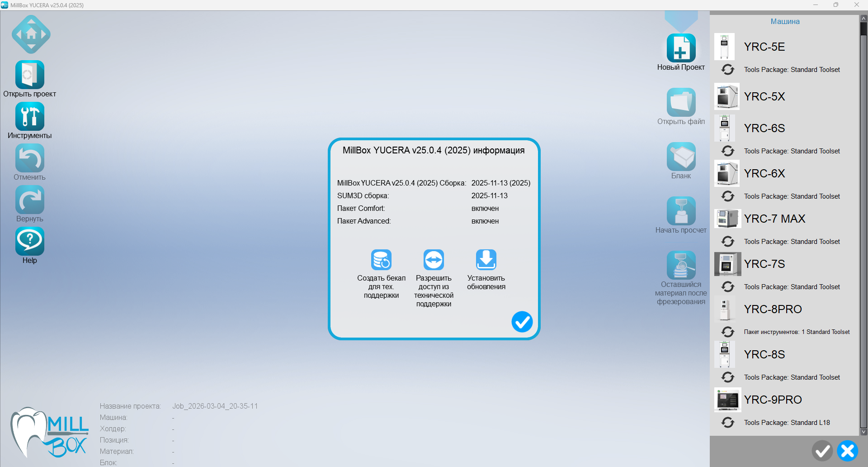Confirm info dialog with blue checkmark
The height and width of the screenshot is (467, 868).
click(x=522, y=322)
